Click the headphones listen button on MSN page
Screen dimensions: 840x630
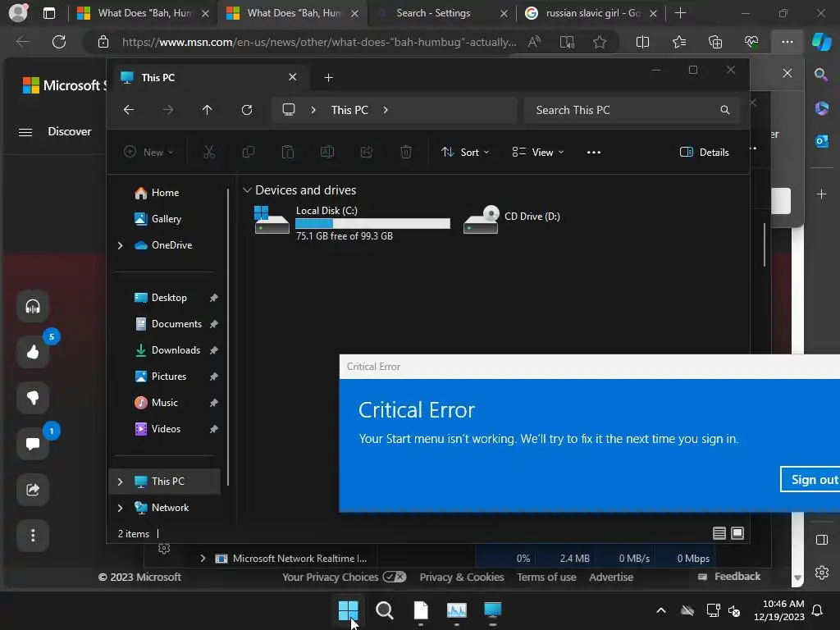33,307
